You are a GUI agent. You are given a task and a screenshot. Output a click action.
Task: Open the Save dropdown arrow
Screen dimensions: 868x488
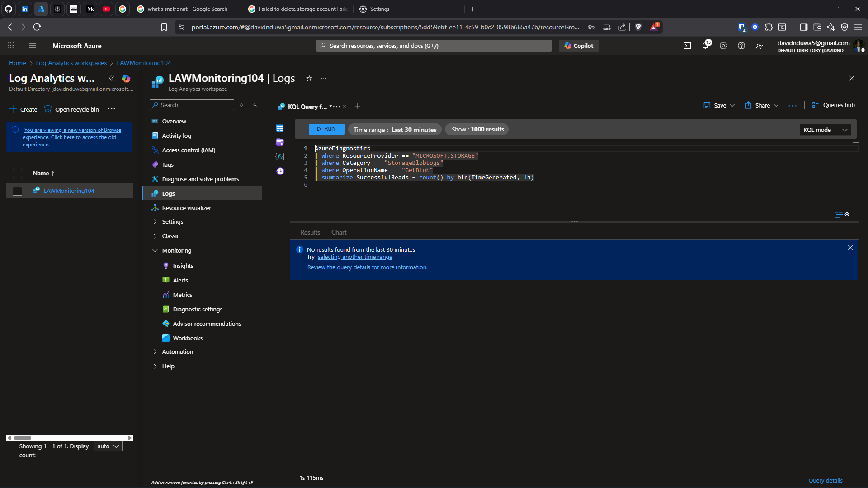click(x=732, y=105)
